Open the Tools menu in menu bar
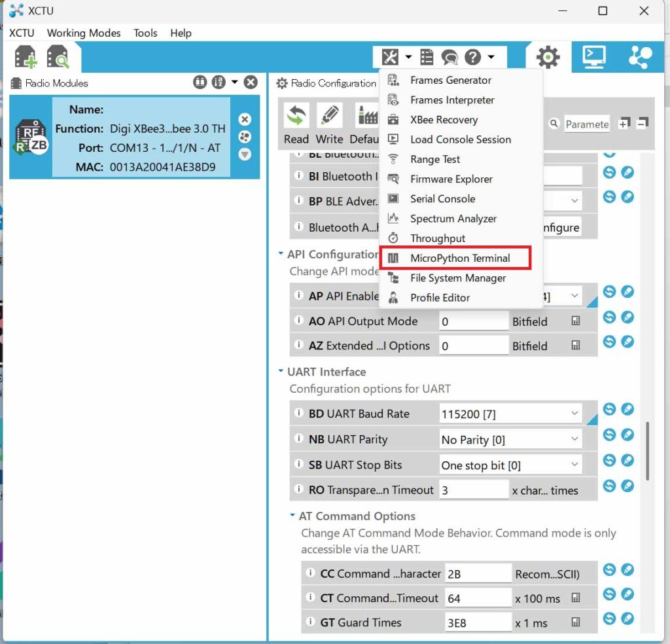Screen dimensions: 670x644 pyautogui.click(x=145, y=33)
